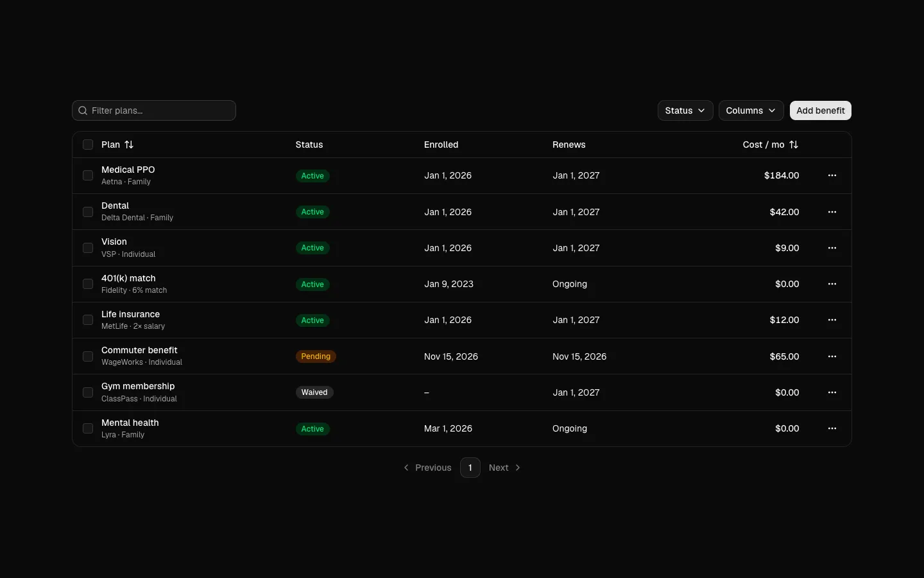
Task: Click the Add benefit button
Action: 821,110
